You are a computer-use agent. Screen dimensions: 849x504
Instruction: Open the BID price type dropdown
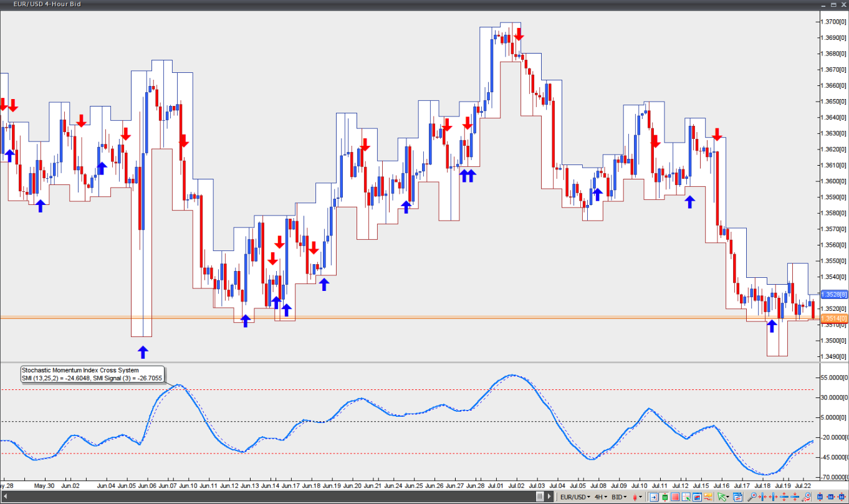(x=618, y=497)
